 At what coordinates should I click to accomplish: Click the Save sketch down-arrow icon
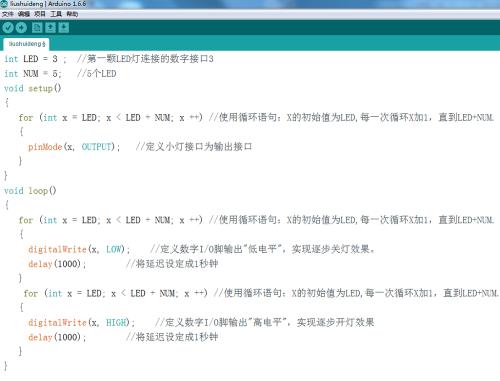[x=64, y=28]
